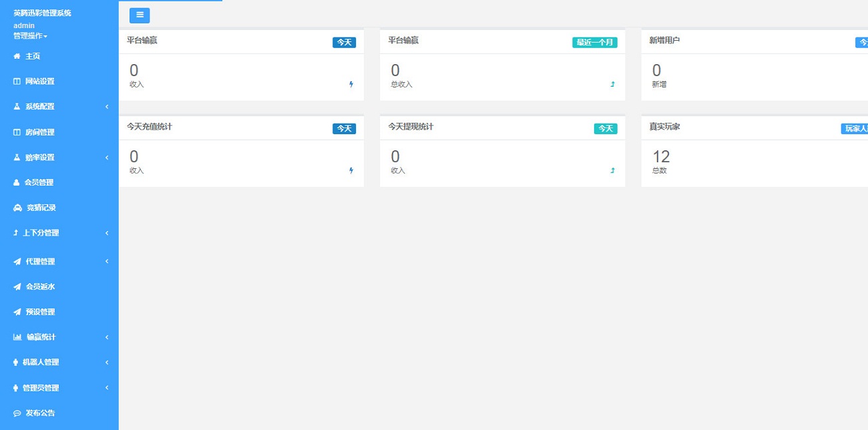The image size is (868, 430).
Task: Click the columns icon beside 网站设置
Action: coord(17,81)
